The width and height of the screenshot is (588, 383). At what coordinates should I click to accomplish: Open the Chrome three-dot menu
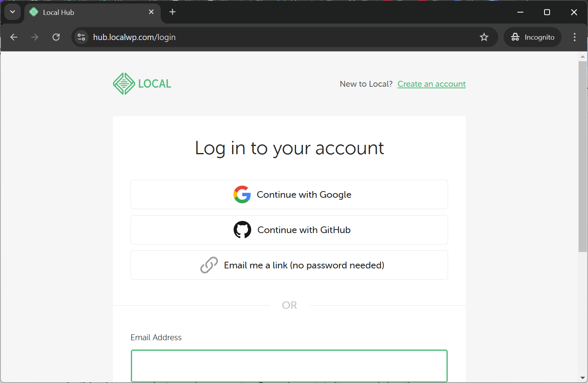(x=575, y=37)
